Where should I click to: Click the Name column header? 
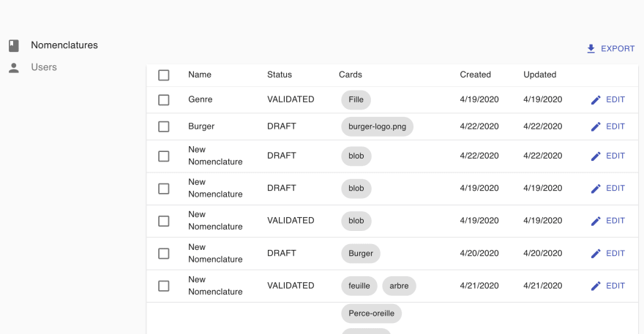200,75
